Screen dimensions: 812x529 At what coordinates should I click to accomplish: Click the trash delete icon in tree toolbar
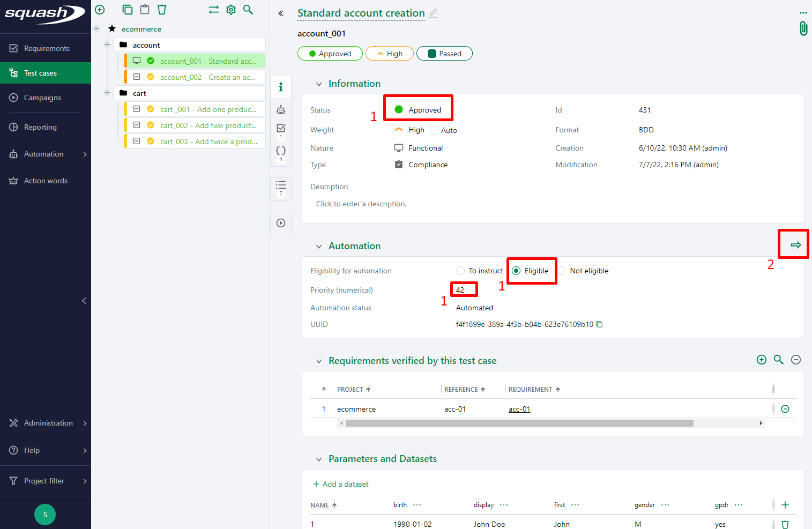click(162, 10)
